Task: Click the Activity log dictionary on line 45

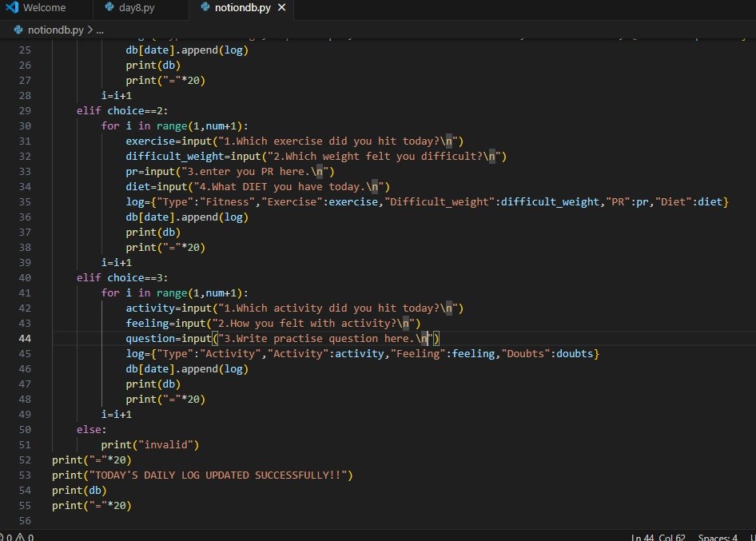Action: (x=363, y=354)
